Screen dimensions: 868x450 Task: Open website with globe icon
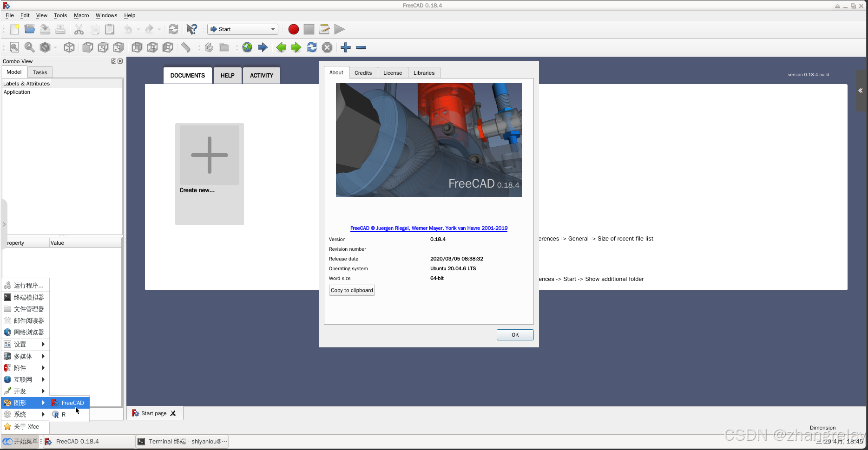pyautogui.click(x=247, y=47)
